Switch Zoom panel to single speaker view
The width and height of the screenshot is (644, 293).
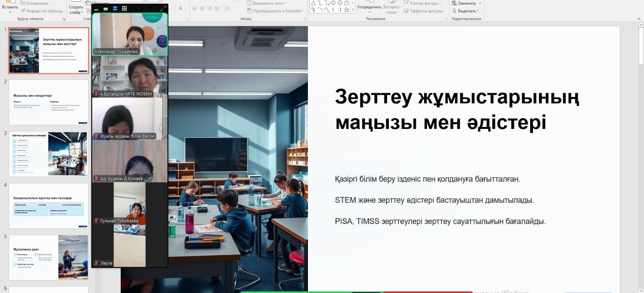pos(105,9)
